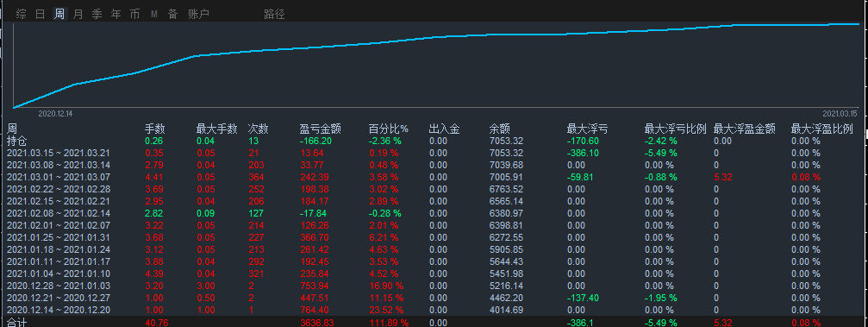Click the 最大浮亏 column header
Screen dimensions: 868x327
tap(587, 129)
